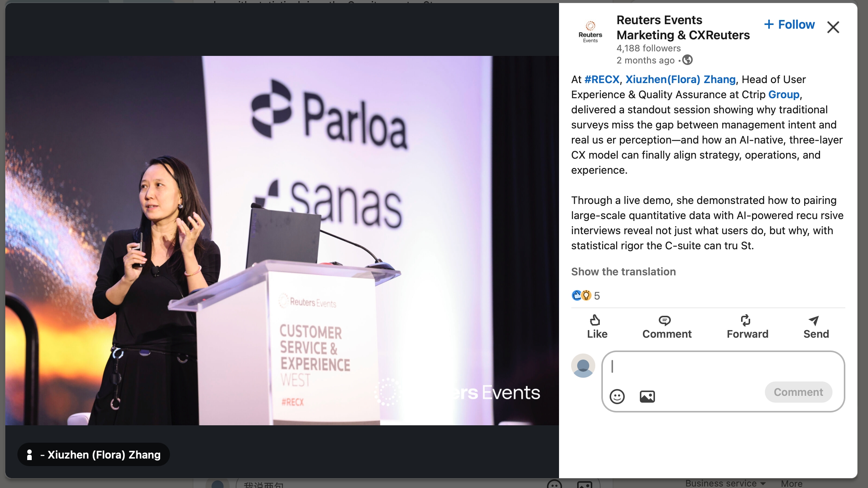
Task: Open the Reuters Events logo avatar
Action: click(590, 32)
